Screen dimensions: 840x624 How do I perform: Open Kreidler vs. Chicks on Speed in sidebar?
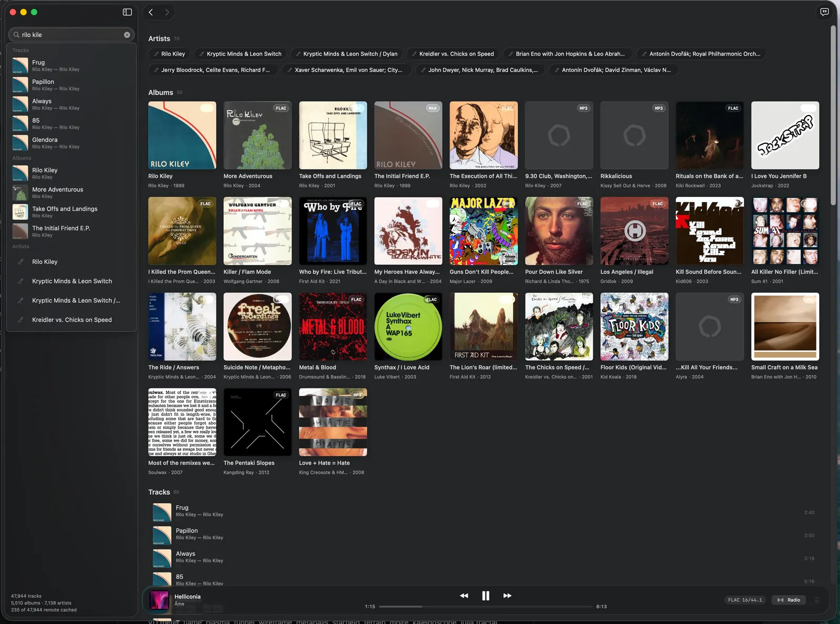pos(71,320)
